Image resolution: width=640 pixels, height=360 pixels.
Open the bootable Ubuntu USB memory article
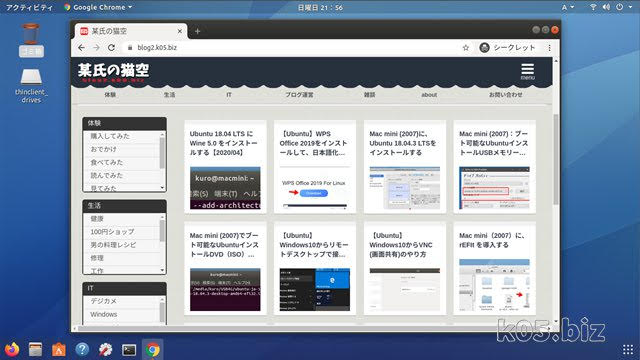(x=494, y=167)
